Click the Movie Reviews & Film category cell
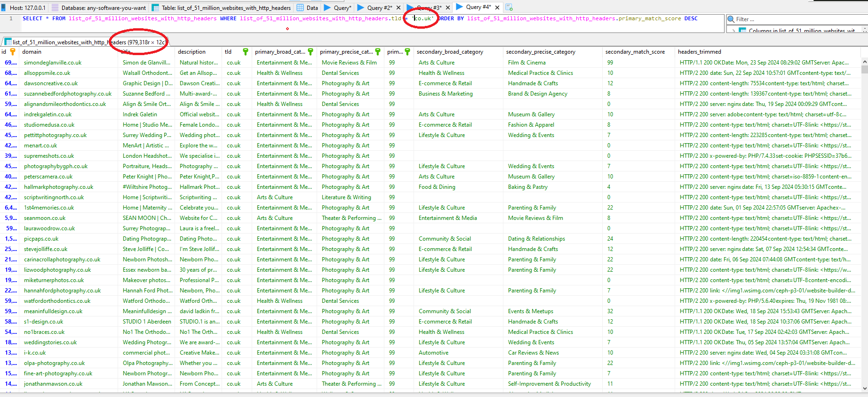The height and width of the screenshot is (397, 868). click(x=351, y=63)
